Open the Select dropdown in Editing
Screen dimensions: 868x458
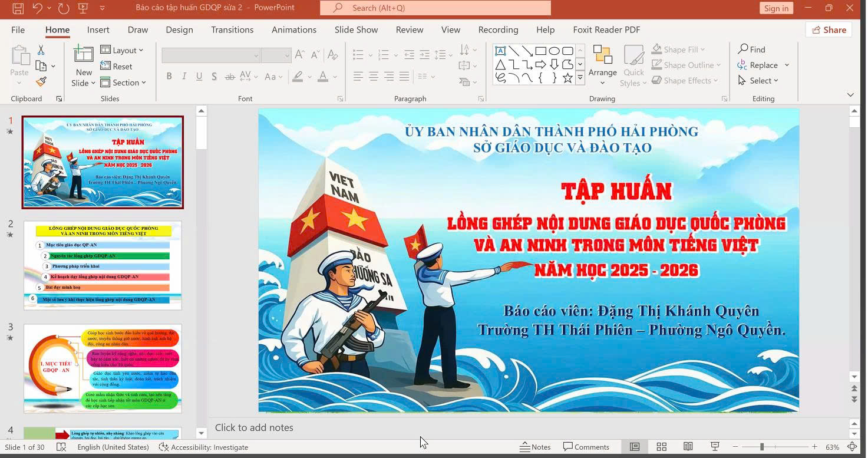758,81
